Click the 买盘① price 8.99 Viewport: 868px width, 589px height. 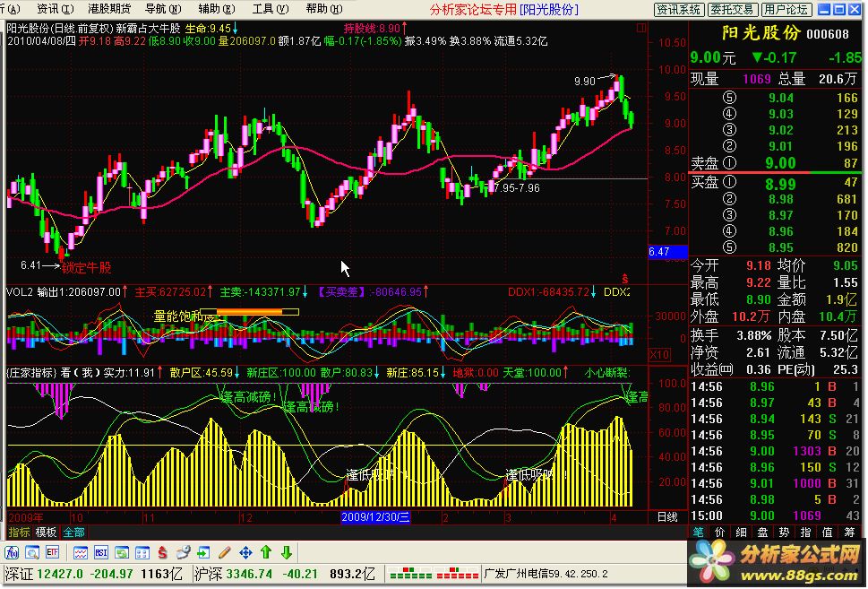point(780,184)
